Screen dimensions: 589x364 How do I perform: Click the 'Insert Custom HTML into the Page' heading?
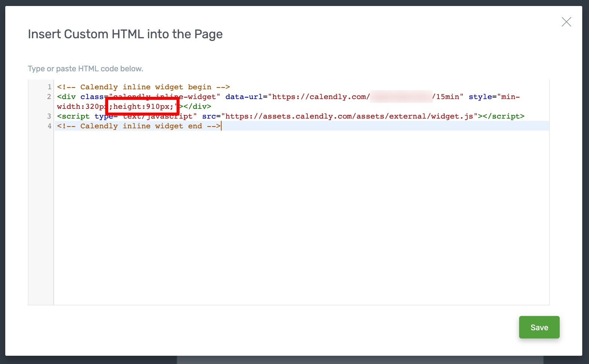(125, 34)
